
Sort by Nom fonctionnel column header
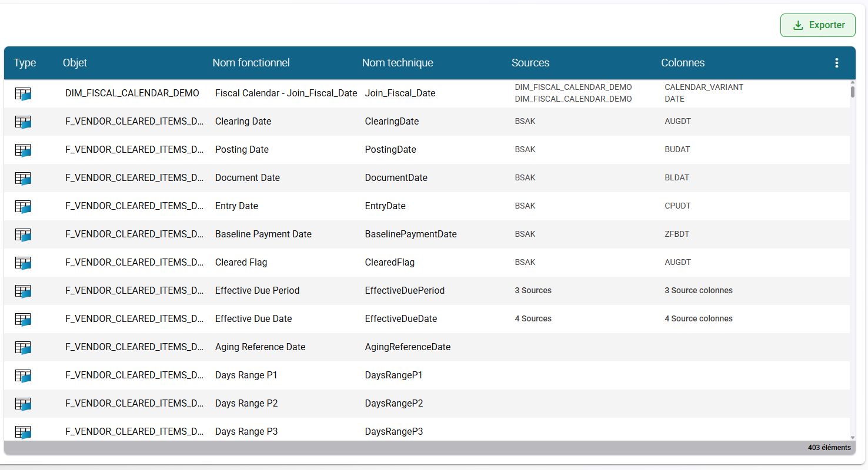click(251, 63)
